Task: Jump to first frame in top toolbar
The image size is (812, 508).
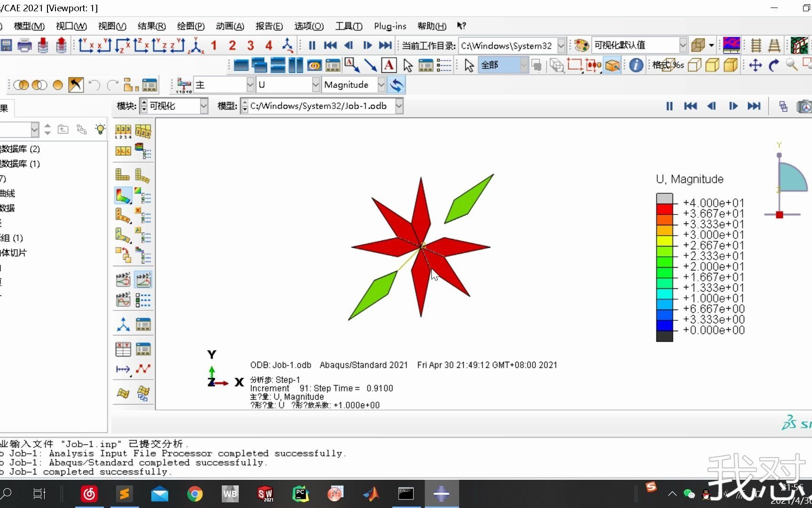Action: (330, 45)
